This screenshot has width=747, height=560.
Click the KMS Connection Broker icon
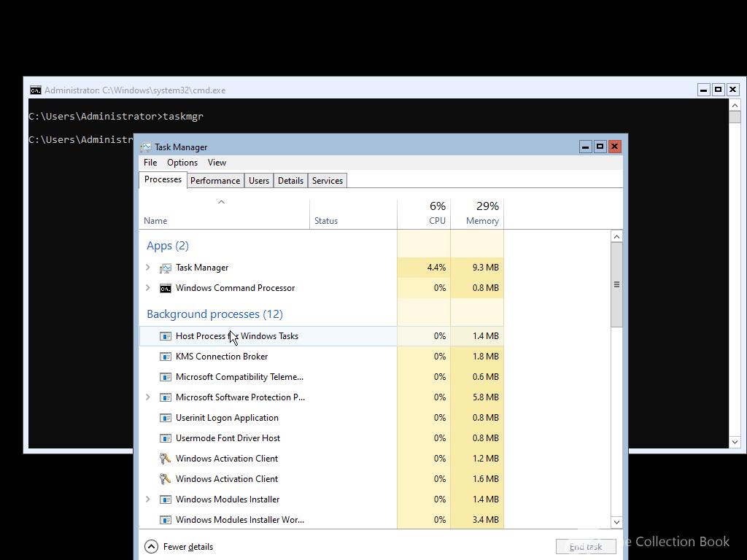166,357
